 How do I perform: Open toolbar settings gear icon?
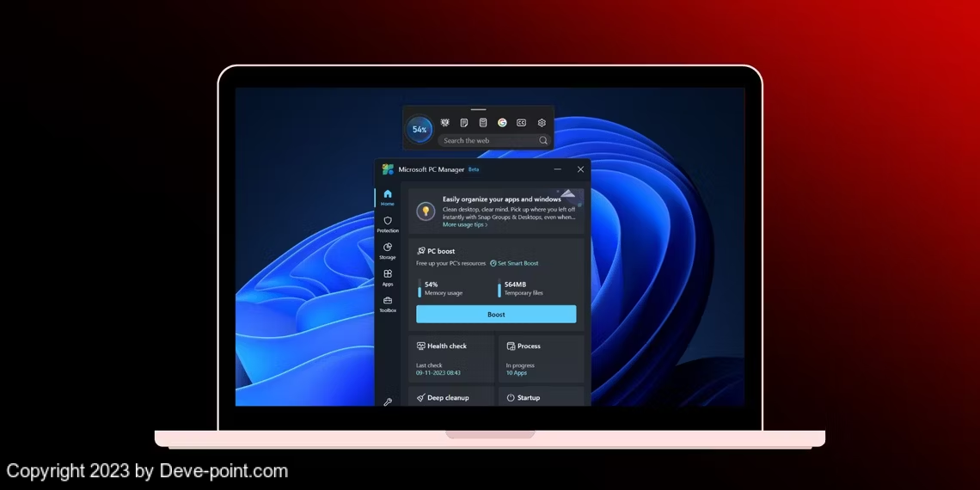tap(542, 122)
